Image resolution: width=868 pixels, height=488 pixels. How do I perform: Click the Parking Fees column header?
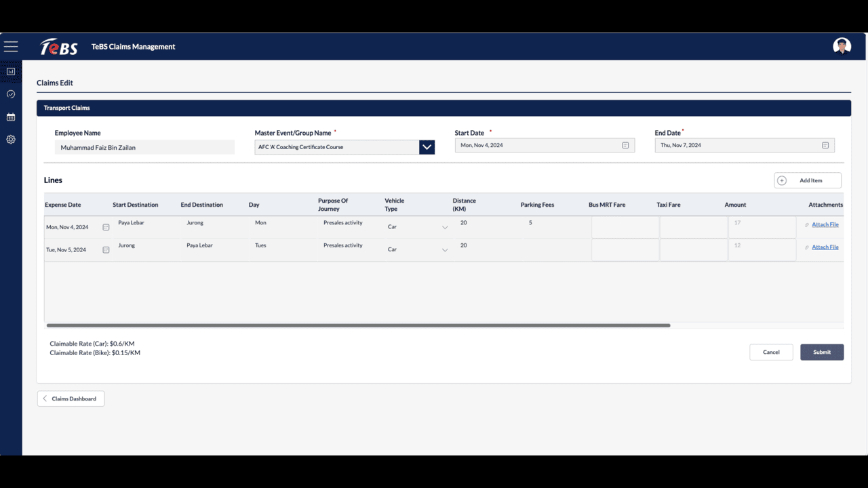(537, 205)
